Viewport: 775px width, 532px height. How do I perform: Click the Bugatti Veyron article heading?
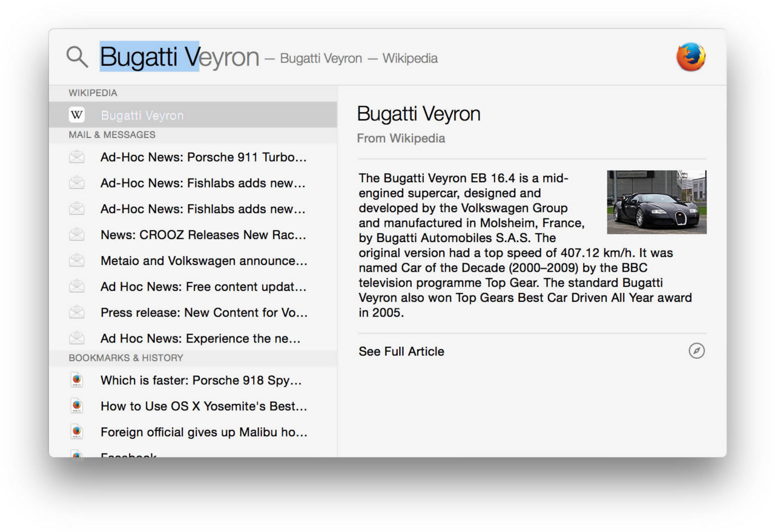(x=418, y=113)
